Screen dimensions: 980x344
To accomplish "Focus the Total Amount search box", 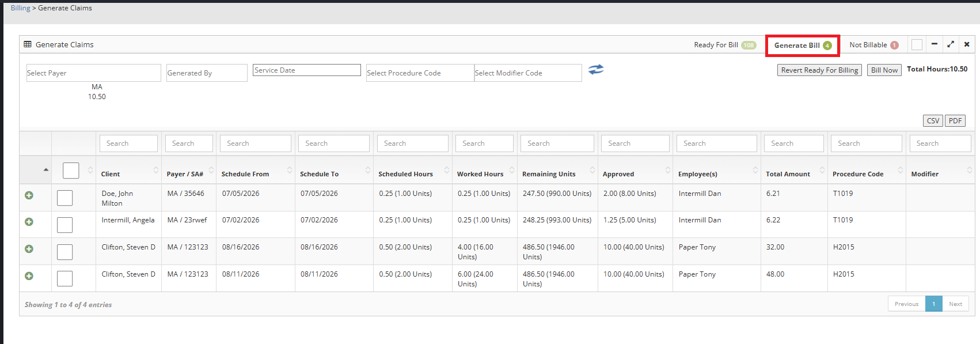I will click(794, 143).
